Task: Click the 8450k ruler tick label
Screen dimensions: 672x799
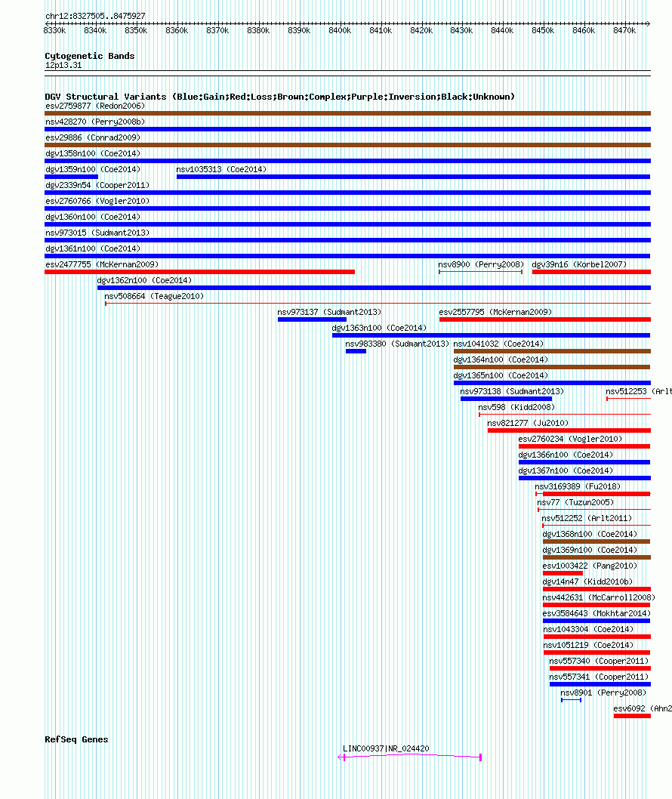Action: click(543, 30)
